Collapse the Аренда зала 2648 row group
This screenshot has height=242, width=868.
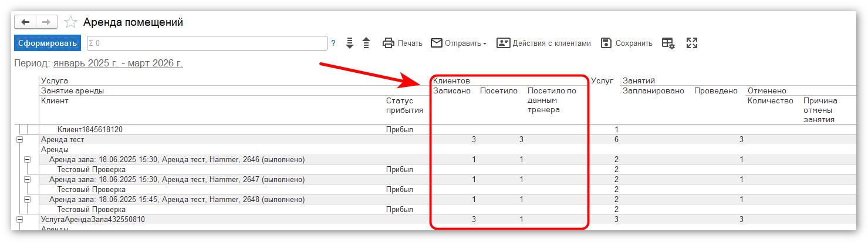click(x=27, y=199)
